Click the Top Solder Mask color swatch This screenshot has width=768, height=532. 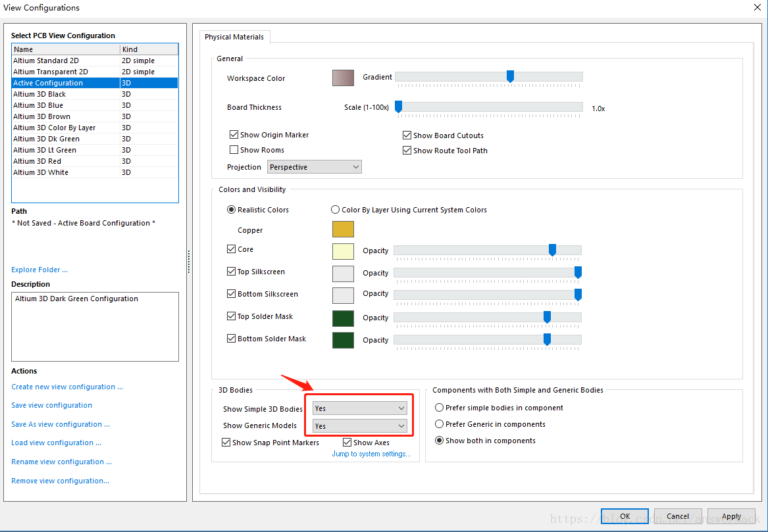(343, 318)
